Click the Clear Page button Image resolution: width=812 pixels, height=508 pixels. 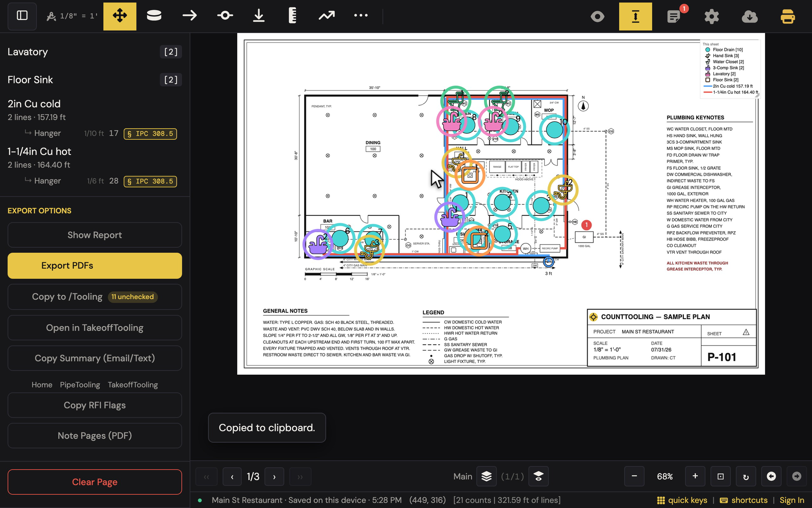(95, 482)
